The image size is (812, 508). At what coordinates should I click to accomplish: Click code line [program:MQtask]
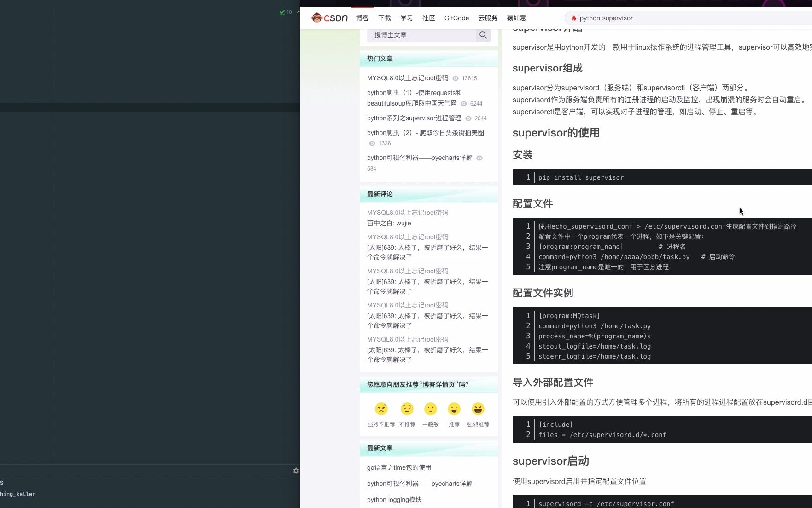tap(569, 316)
